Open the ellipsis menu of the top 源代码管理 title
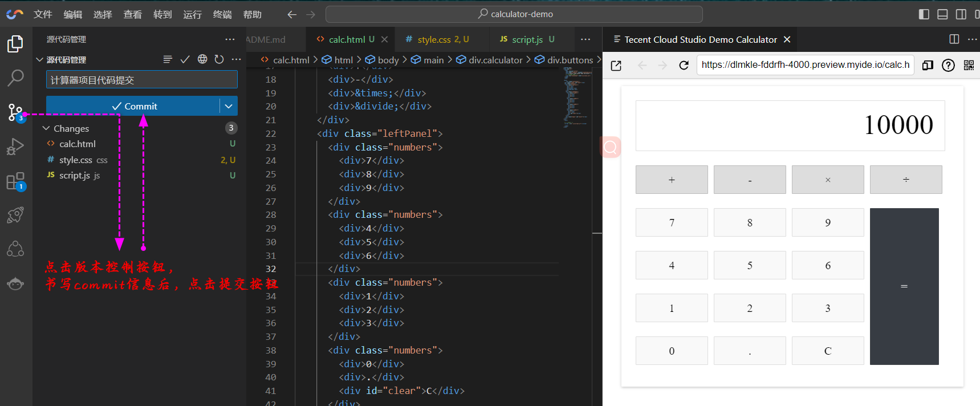 [230, 39]
